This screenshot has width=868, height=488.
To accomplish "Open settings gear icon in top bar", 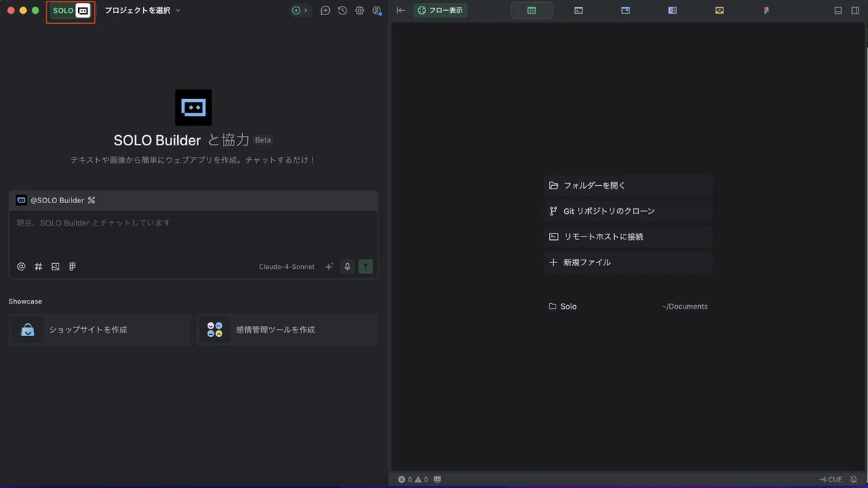I will pos(359,11).
